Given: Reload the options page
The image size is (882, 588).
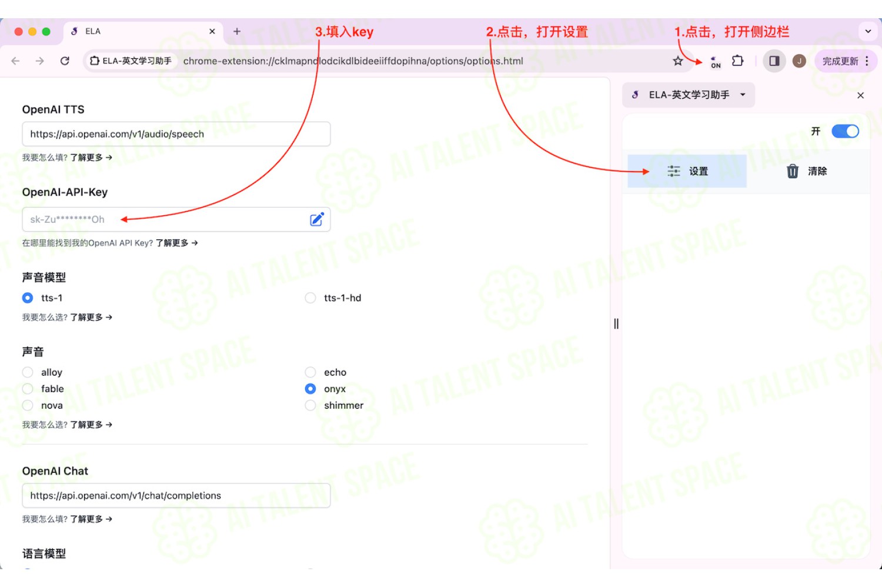Looking at the screenshot, I should click(65, 61).
